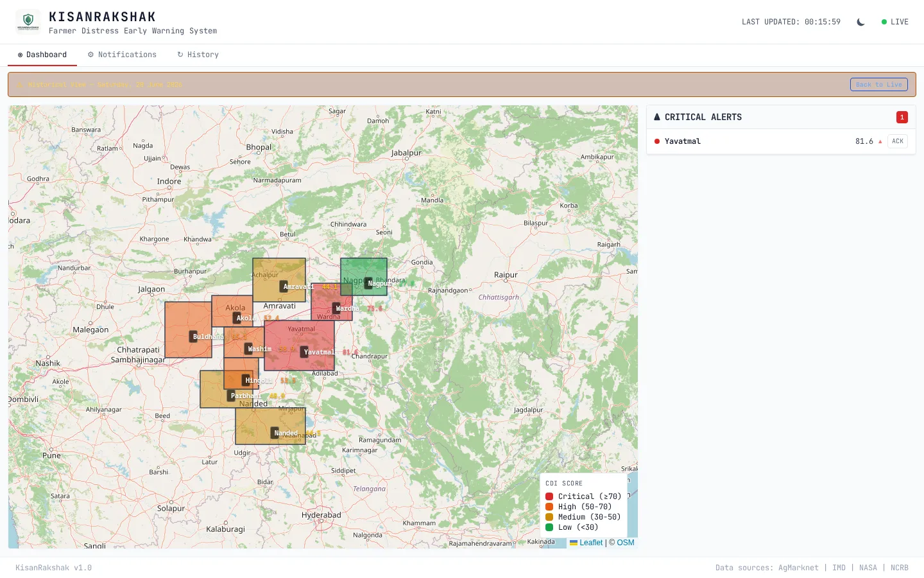Click the Washim district map marker
924x578 pixels.
coord(248,349)
